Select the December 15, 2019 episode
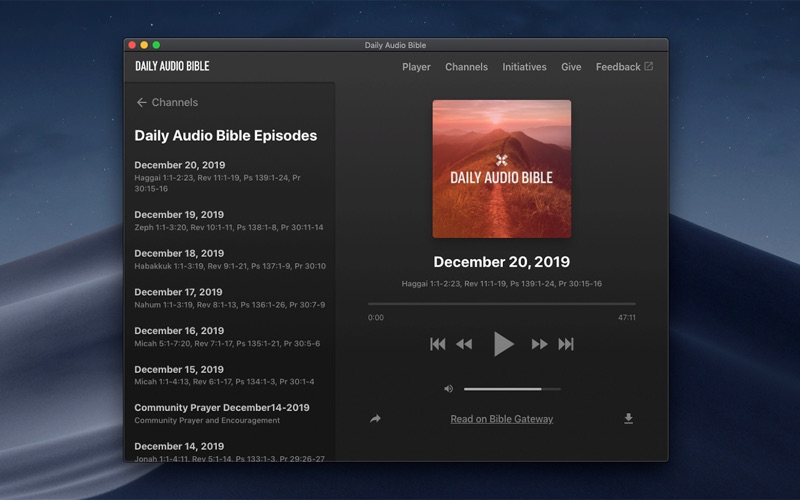This screenshot has height=500, width=800. coord(230,375)
